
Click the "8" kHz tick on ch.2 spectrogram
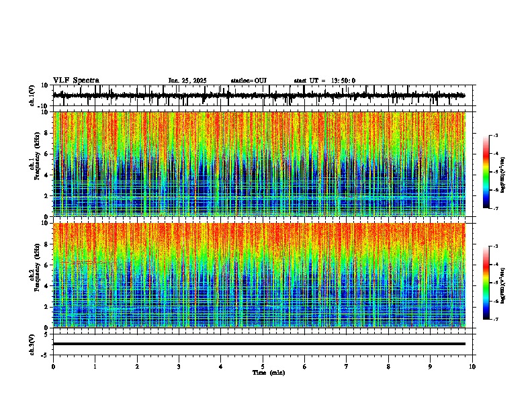(47, 244)
